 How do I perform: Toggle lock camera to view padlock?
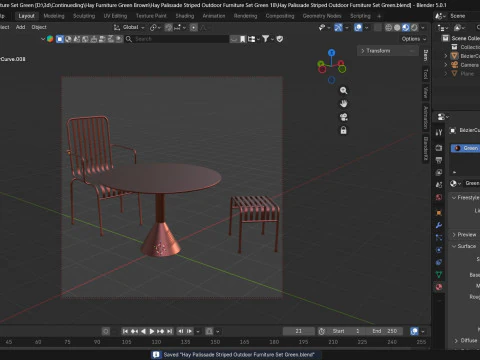tap(343, 130)
